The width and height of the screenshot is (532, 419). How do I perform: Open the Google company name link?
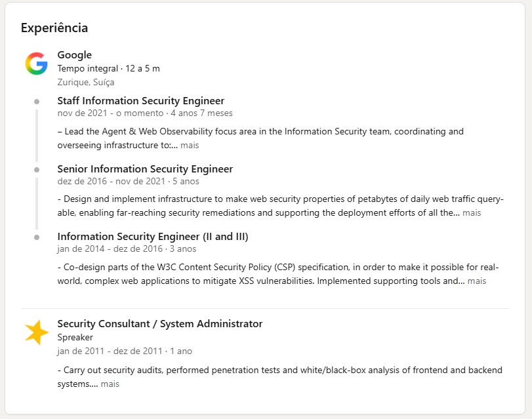[x=75, y=54]
